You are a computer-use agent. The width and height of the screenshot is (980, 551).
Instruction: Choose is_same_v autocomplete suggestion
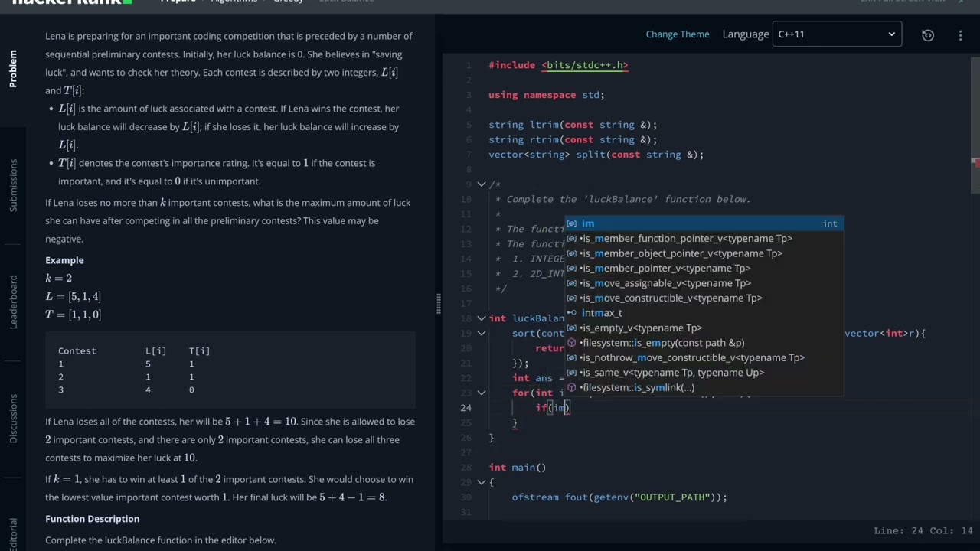click(x=704, y=373)
